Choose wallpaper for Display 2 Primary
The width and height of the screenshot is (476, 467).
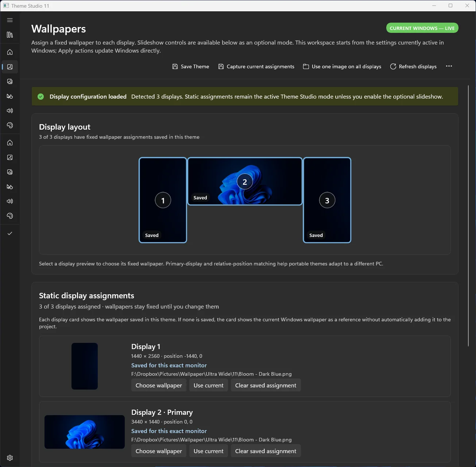[159, 451]
